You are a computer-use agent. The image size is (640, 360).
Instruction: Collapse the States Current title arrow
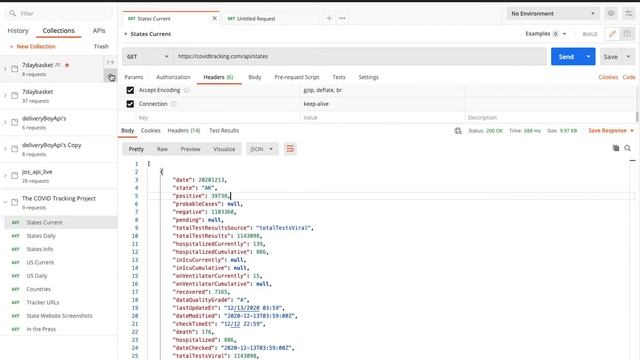click(x=126, y=34)
